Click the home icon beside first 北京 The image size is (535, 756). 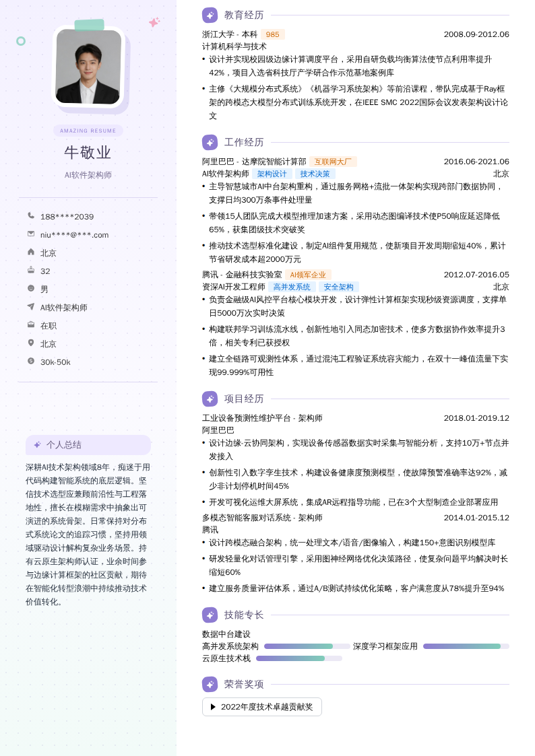[x=31, y=252]
